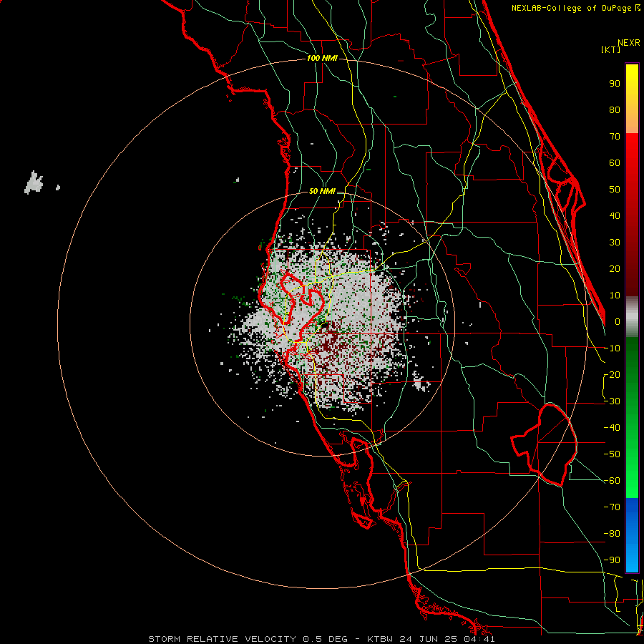Viewport: 644px width, 644px height.
Task: Click the isolated gray echo far offshore west
Action: pyautogui.click(x=34, y=182)
